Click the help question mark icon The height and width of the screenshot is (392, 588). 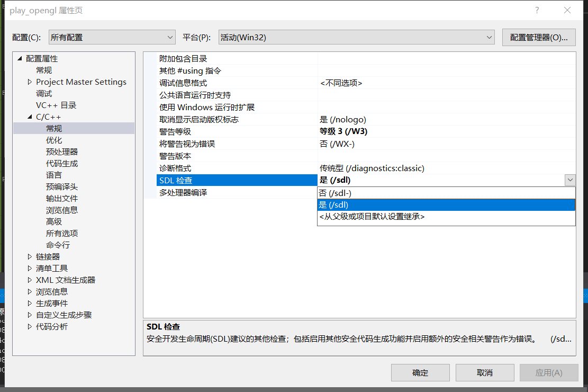pyautogui.click(x=537, y=10)
